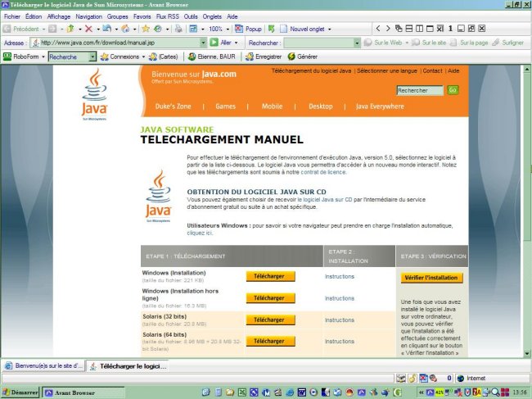Open the Affichage menu

point(59,16)
